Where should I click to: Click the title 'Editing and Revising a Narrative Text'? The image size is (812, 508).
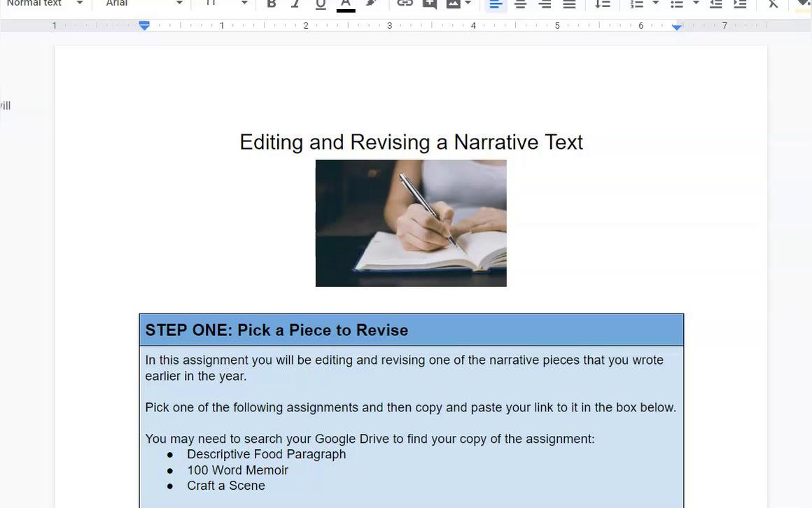pos(411,142)
